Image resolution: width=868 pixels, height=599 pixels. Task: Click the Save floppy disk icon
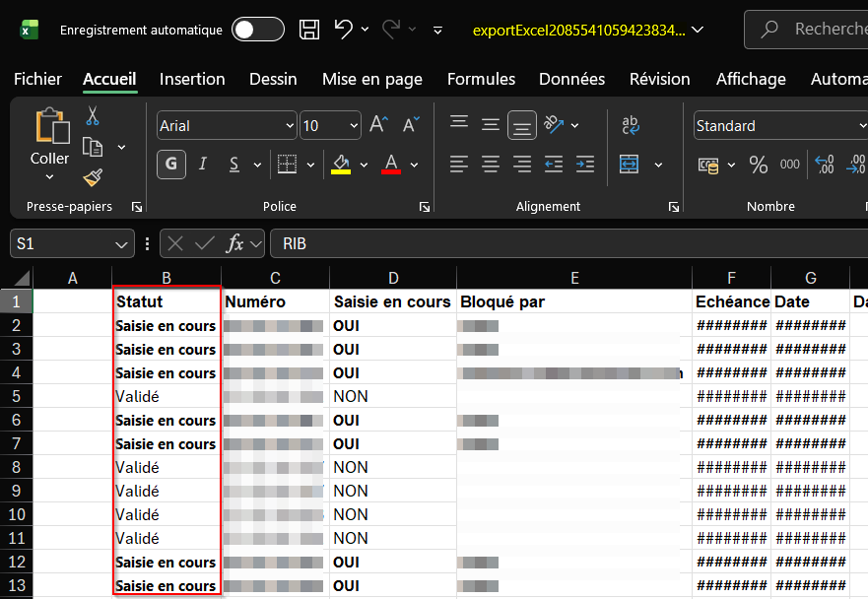tap(309, 30)
